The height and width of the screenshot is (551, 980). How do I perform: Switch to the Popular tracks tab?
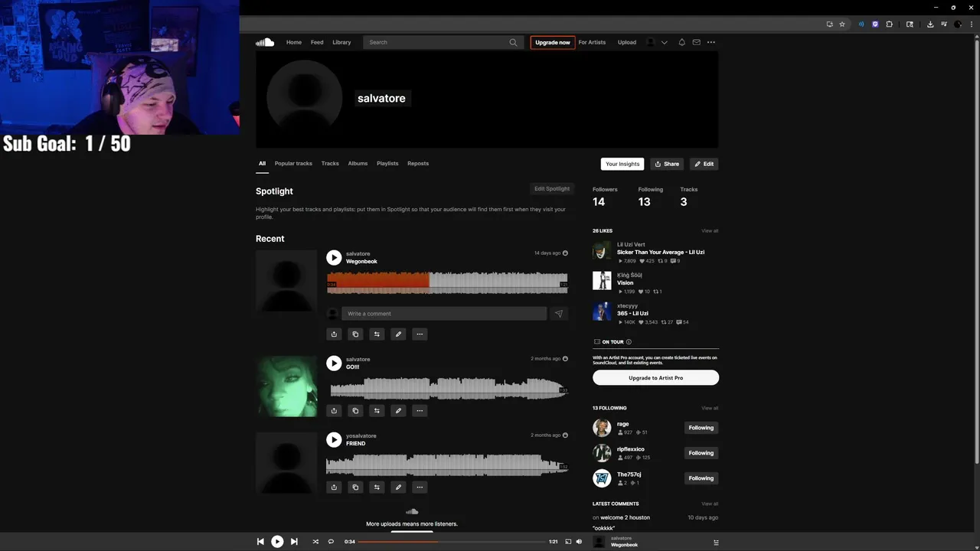pos(293,163)
